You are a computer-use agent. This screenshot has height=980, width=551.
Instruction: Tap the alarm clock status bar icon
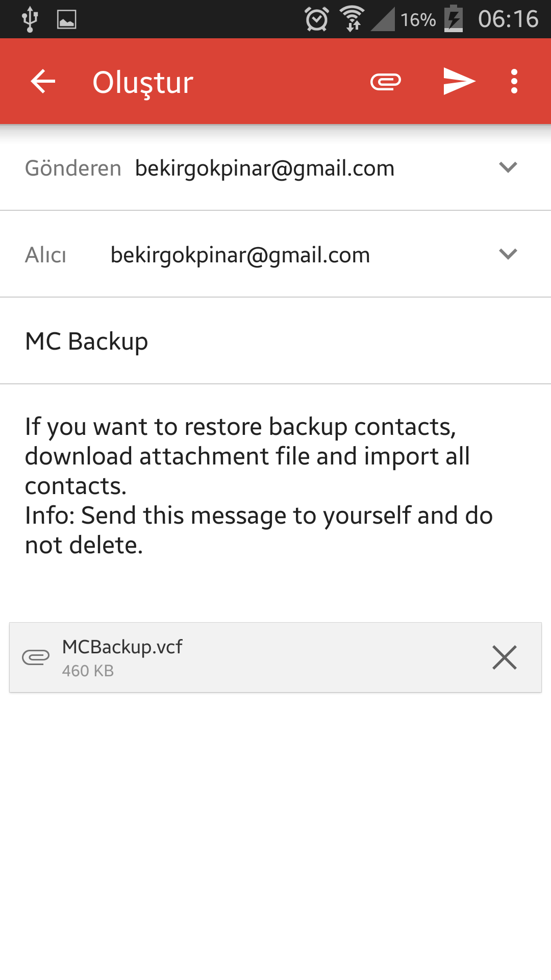pos(316,19)
